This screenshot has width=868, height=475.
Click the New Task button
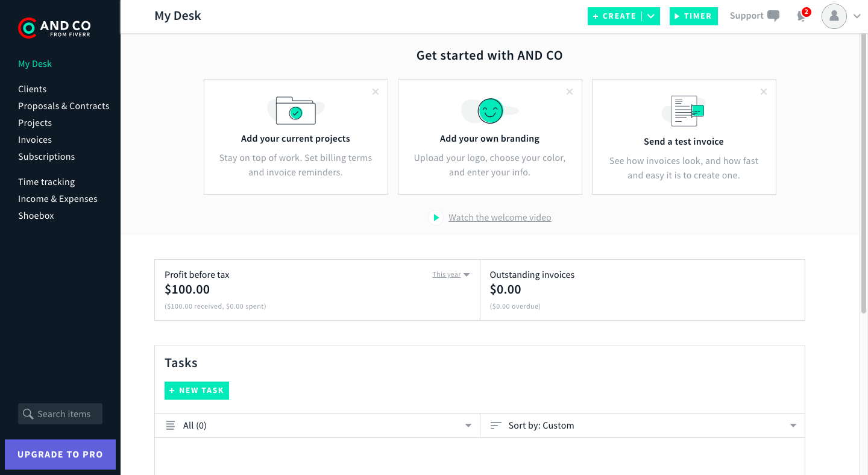click(197, 391)
